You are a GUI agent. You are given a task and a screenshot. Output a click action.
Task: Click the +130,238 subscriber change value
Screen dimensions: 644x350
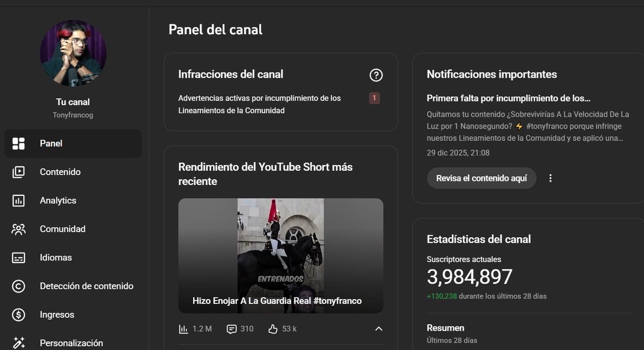click(442, 296)
